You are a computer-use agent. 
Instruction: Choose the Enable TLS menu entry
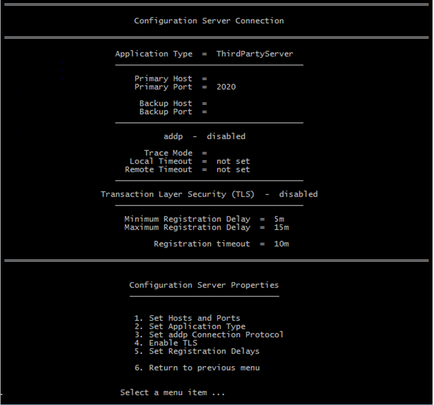point(166,343)
